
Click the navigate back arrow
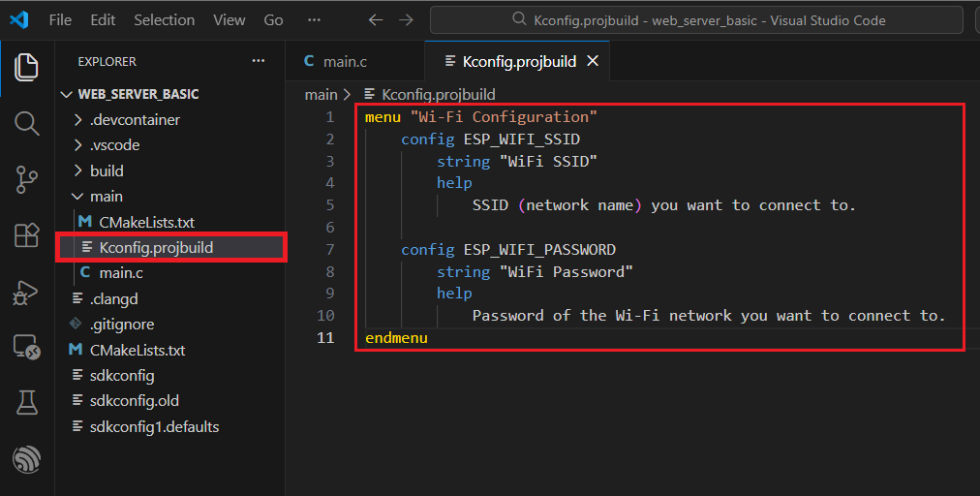click(376, 19)
